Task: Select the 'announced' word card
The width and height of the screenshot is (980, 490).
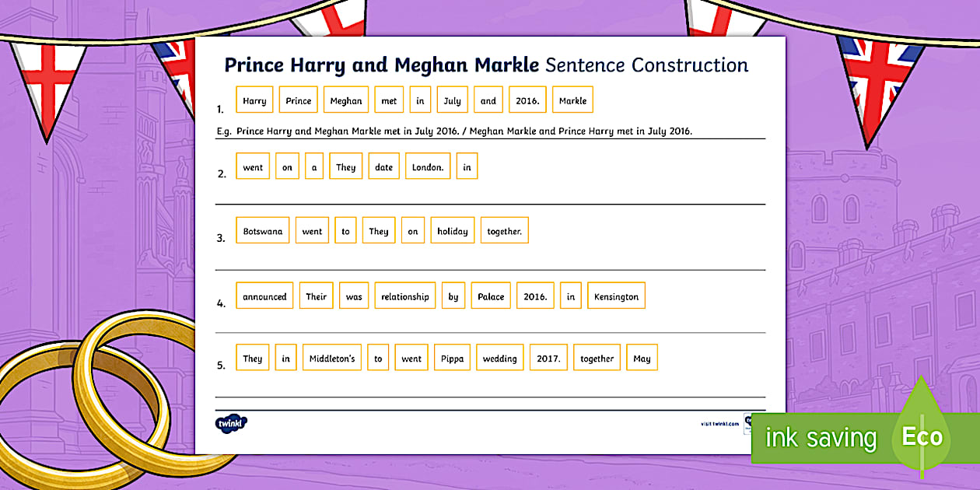Action: [264, 296]
